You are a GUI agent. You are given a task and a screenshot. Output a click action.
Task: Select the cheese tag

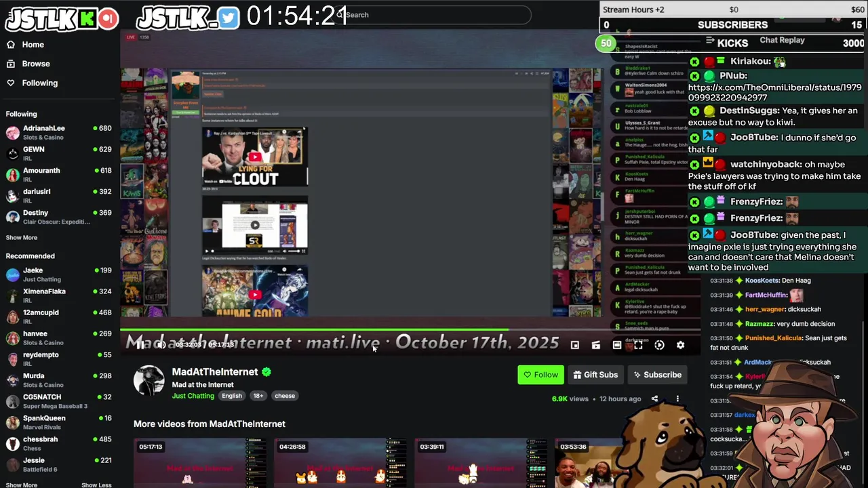[285, 396]
